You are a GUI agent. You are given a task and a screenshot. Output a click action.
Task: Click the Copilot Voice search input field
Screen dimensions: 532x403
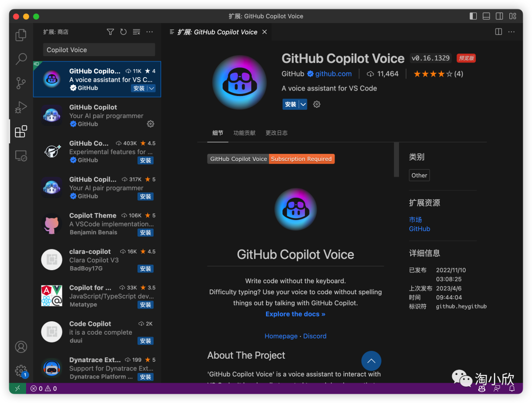click(99, 49)
